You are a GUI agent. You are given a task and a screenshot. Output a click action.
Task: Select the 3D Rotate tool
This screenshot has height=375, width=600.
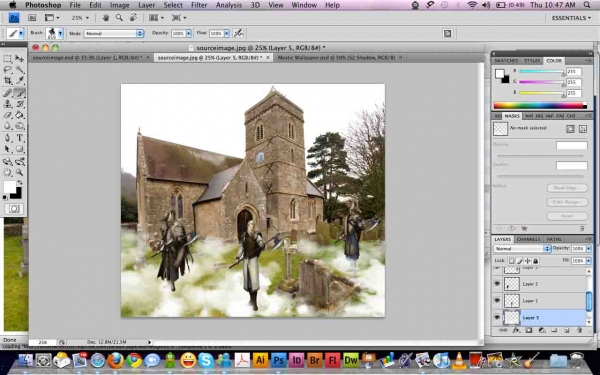click(7, 161)
